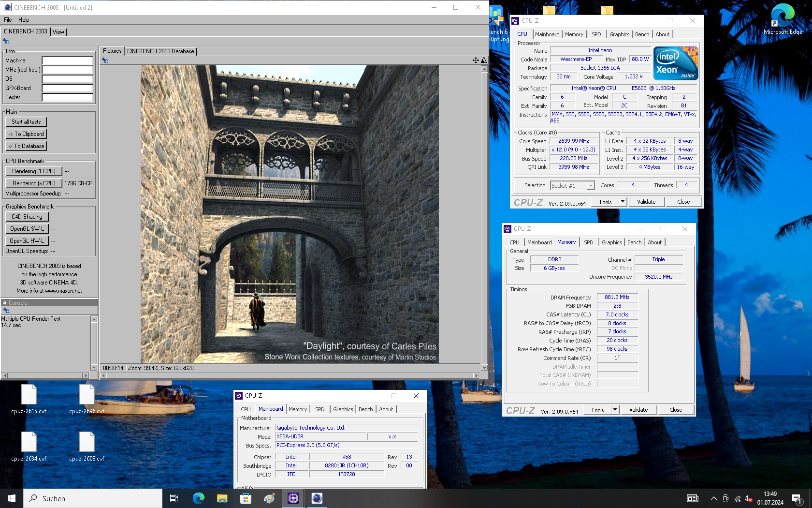Open File Explorer from the taskbar

222,498
